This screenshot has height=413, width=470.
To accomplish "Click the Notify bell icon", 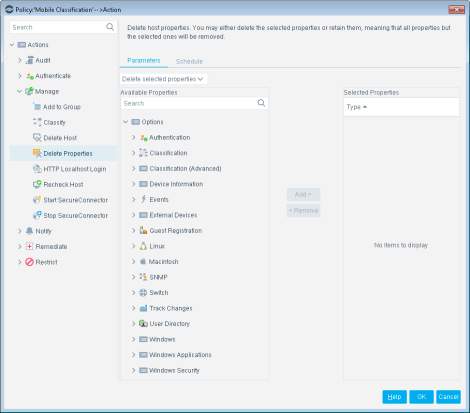I will [x=30, y=231].
